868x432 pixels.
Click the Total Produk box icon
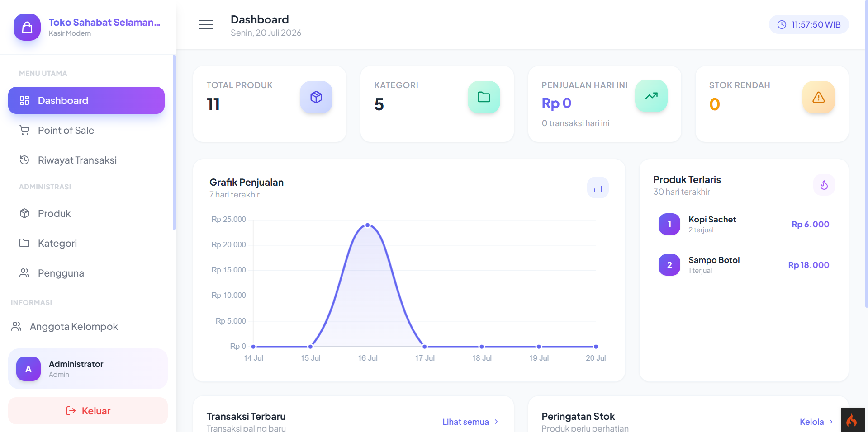tap(316, 97)
